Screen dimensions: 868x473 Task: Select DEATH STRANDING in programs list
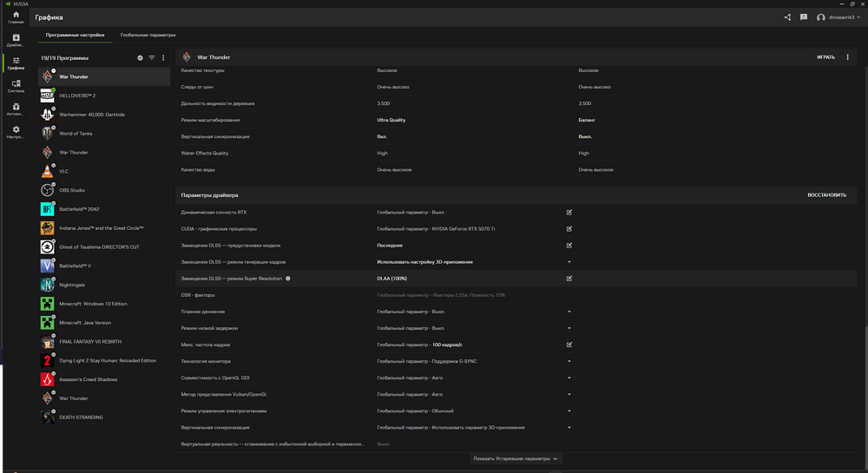point(103,417)
